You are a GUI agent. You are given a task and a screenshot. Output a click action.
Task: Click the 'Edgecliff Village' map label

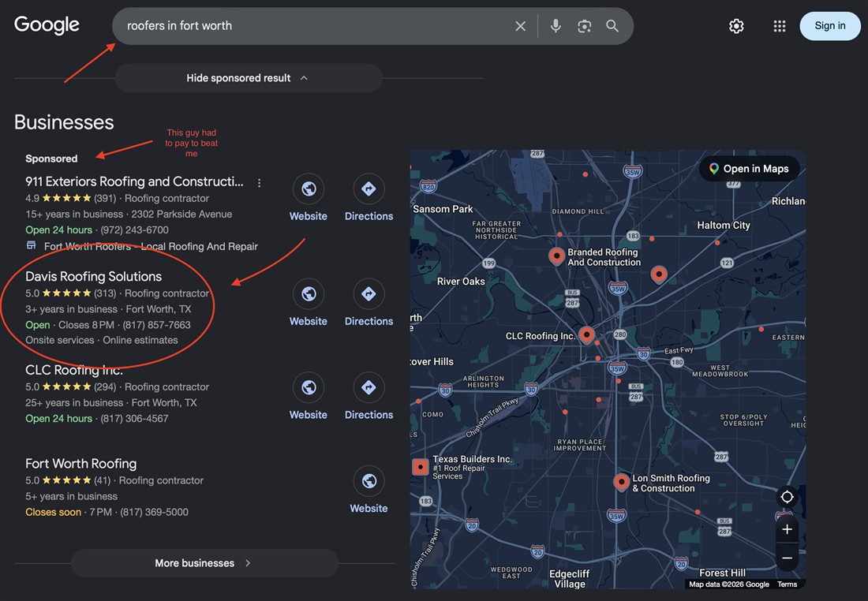[569, 579]
